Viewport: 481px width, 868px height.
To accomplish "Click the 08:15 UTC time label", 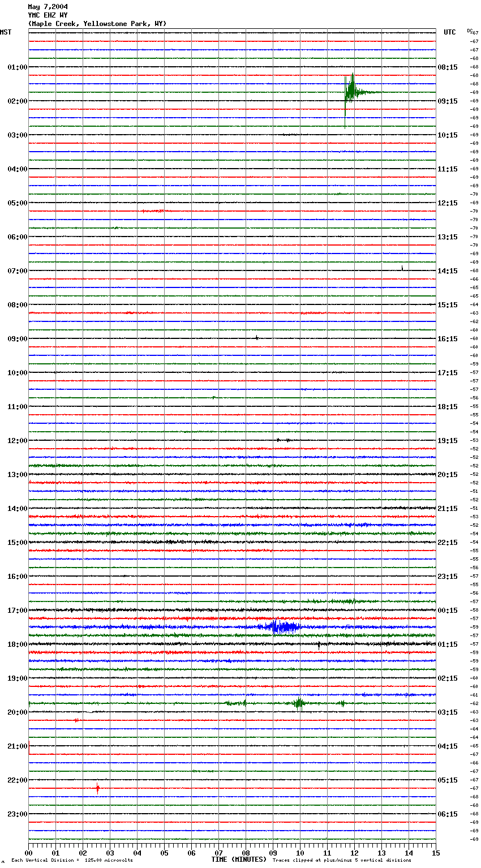I will coord(448,67).
